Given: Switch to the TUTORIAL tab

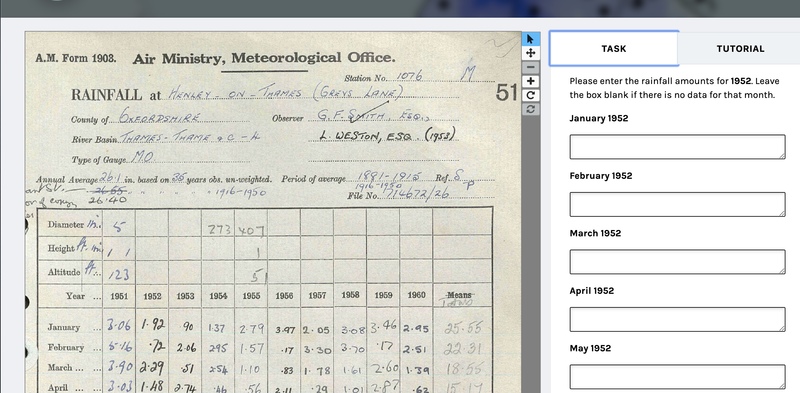Looking at the screenshot, I should (740, 48).
